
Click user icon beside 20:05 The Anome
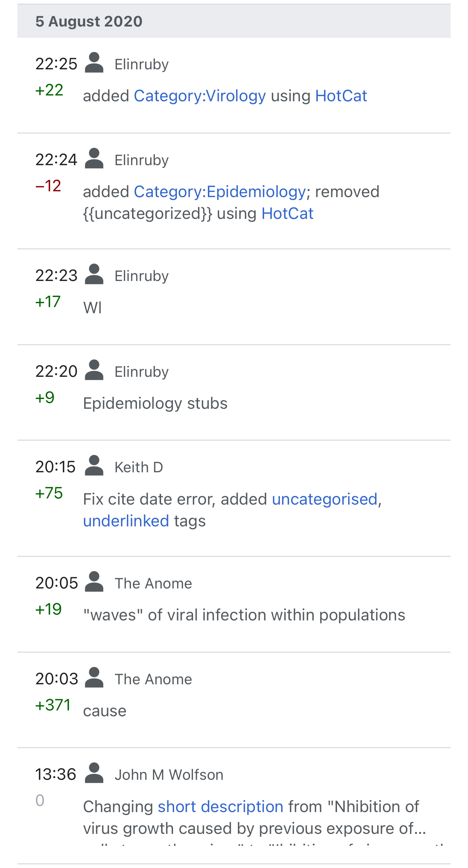point(94,582)
